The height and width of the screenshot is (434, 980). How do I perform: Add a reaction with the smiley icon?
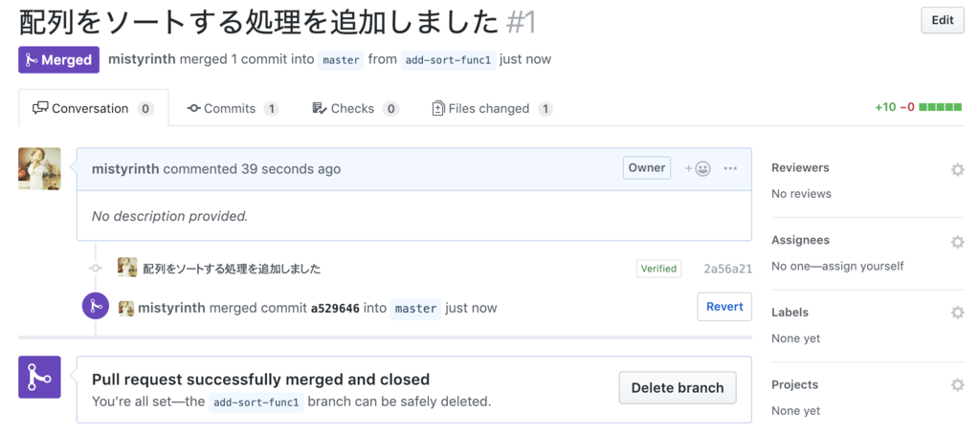(698, 168)
